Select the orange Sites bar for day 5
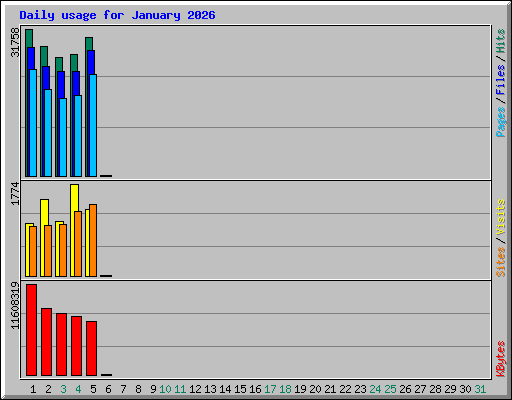Image resolution: width=512 pixels, height=400 pixels. click(93, 240)
